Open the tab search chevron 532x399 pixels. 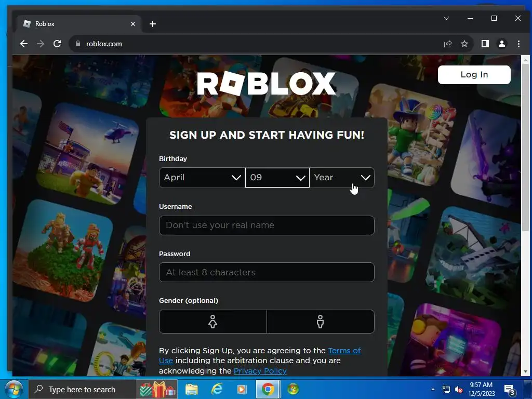[446, 18]
